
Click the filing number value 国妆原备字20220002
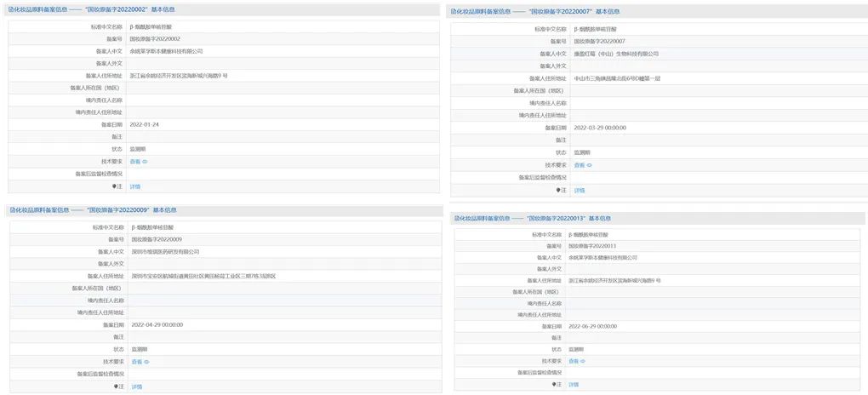tap(155, 39)
